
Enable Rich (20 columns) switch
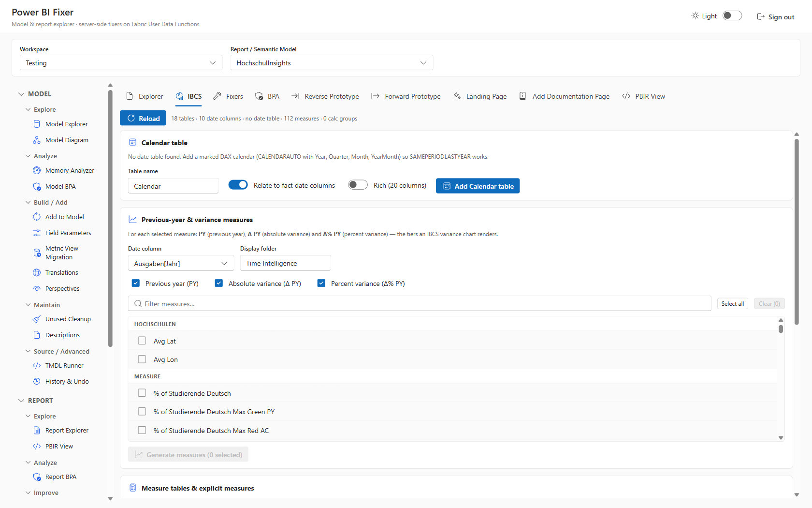pos(358,185)
